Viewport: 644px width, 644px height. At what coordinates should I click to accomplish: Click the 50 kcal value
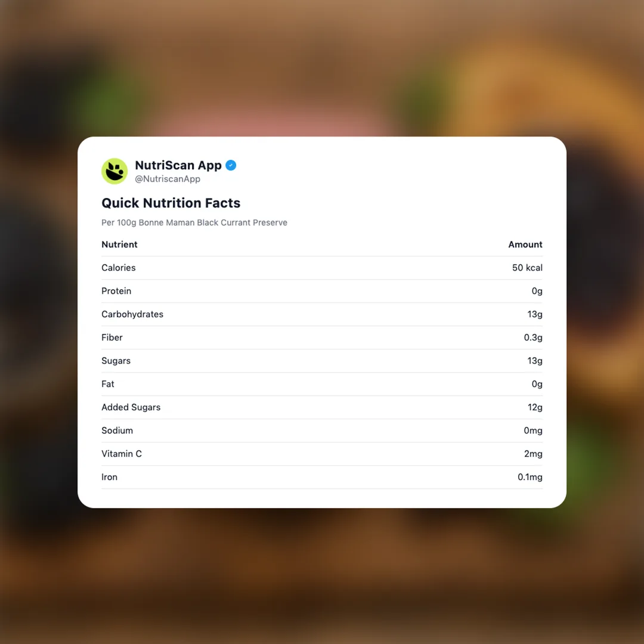click(527, 268)
